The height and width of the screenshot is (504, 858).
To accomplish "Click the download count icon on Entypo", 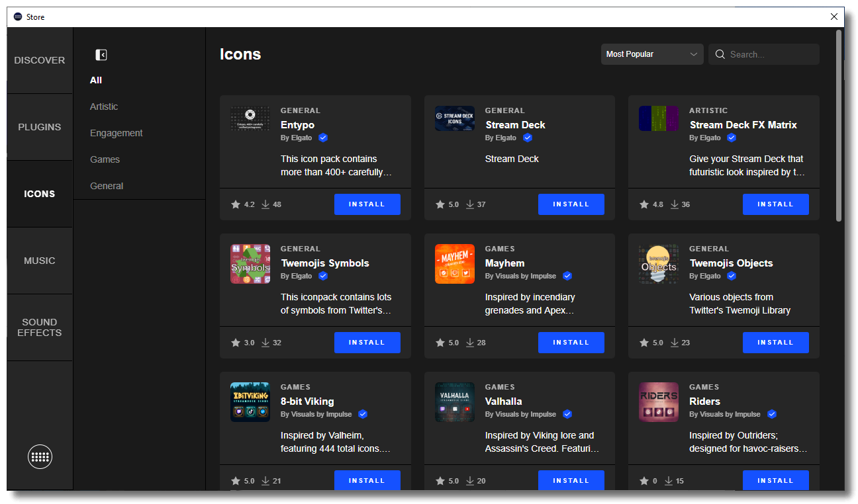I will point(265,204).
